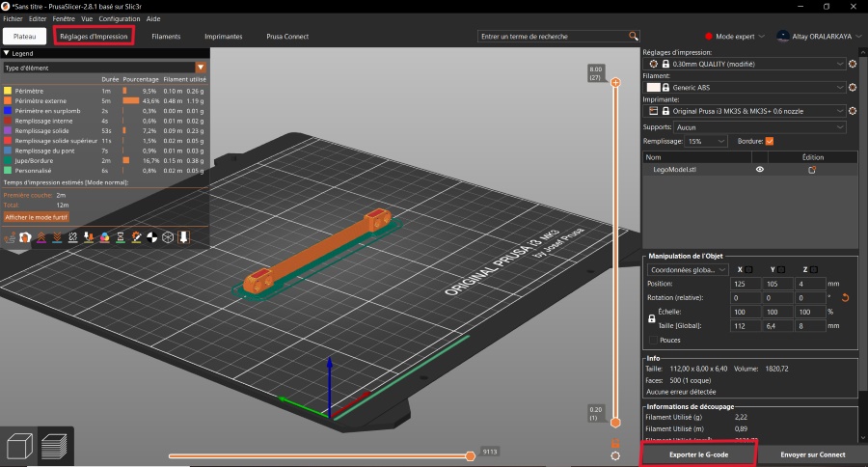Toggle the Z axis mirror box
This screenshot has height=467, width=868.
coord(814,270)
